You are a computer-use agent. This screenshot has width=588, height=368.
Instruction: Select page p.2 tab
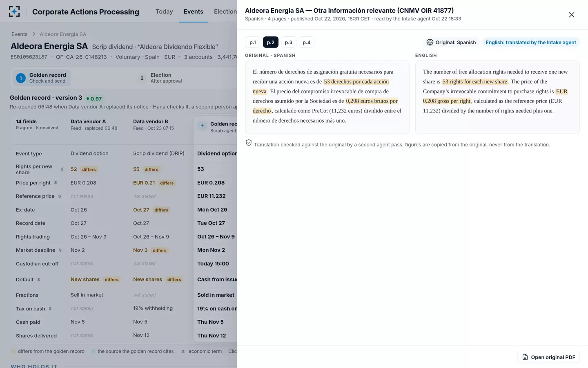click(271, 42)
